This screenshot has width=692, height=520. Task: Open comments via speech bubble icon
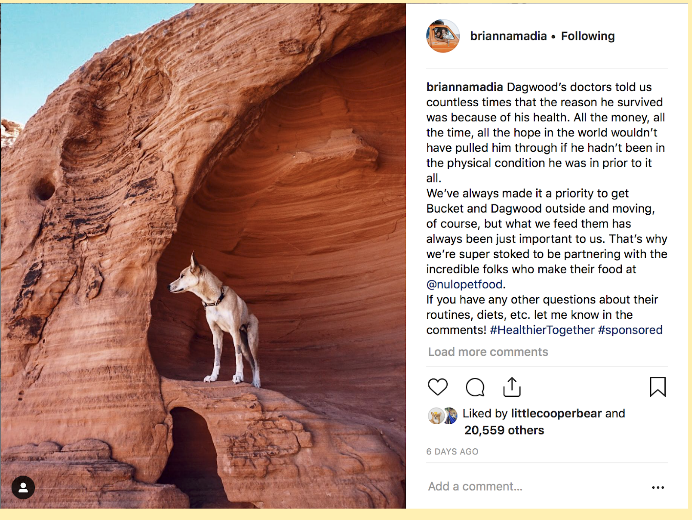(x=475, y=388)
